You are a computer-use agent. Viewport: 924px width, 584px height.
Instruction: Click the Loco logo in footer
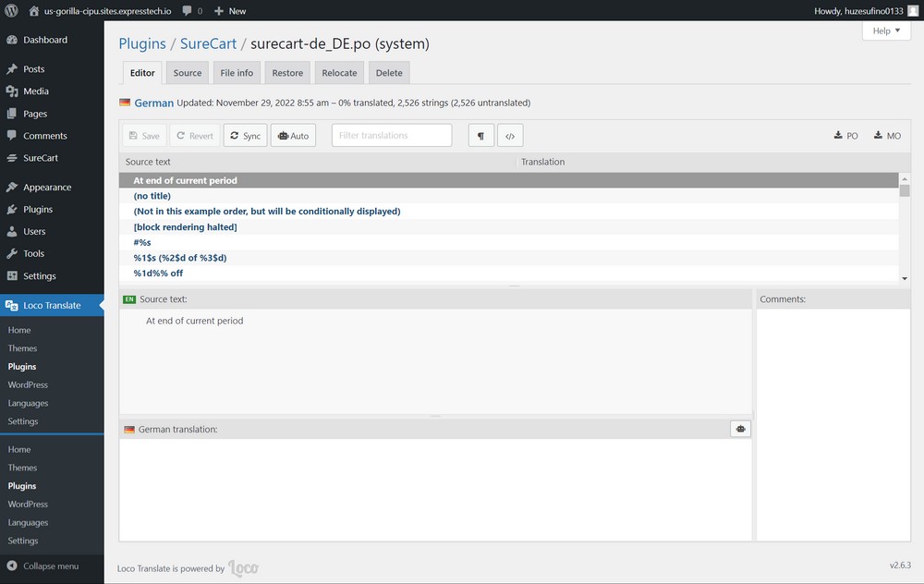(243, 568)
